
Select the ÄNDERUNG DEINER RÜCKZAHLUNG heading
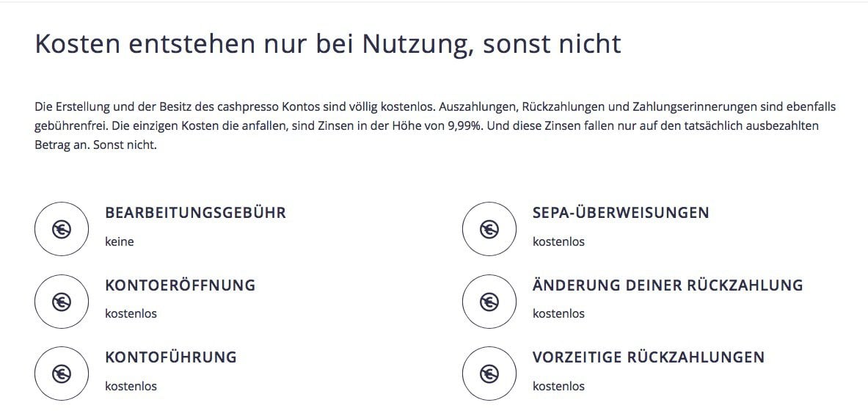pyautogui.click(x=668, y=285)
